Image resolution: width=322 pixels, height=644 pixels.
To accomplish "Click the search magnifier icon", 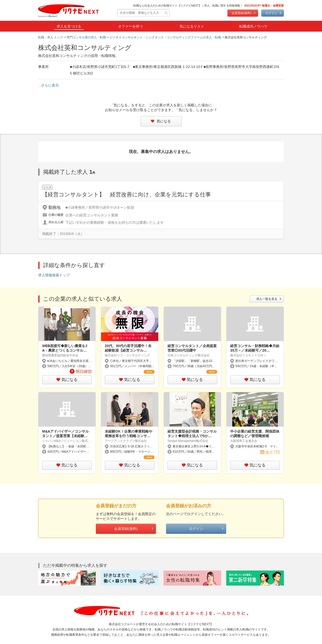I will pos(166,13).
